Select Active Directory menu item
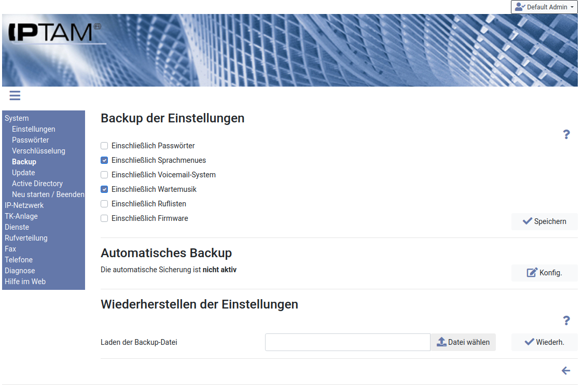Image resolution: width=583 pixels, height=392 pixels. pyautogui.click(x=37, y=184)
